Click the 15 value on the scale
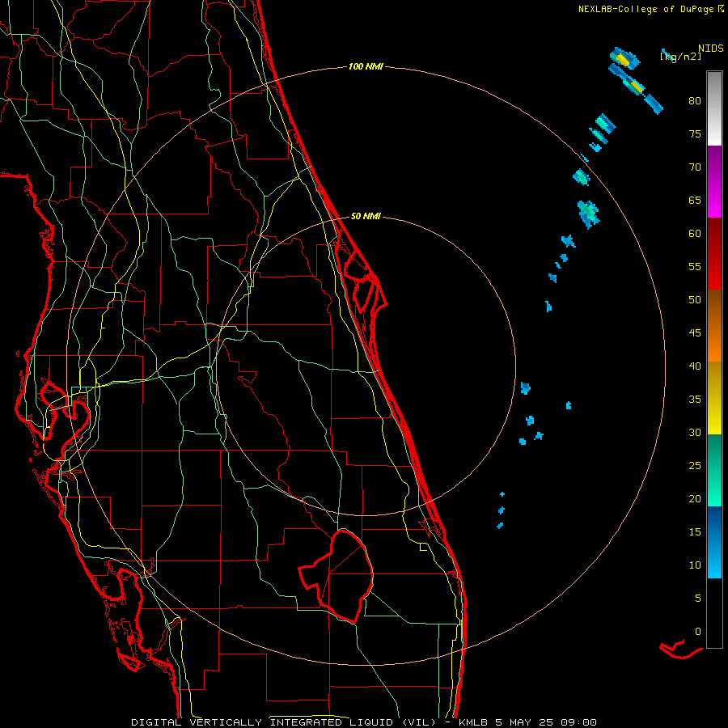The height and width of the screenshot is (728, 728). (x=695, y=531)
